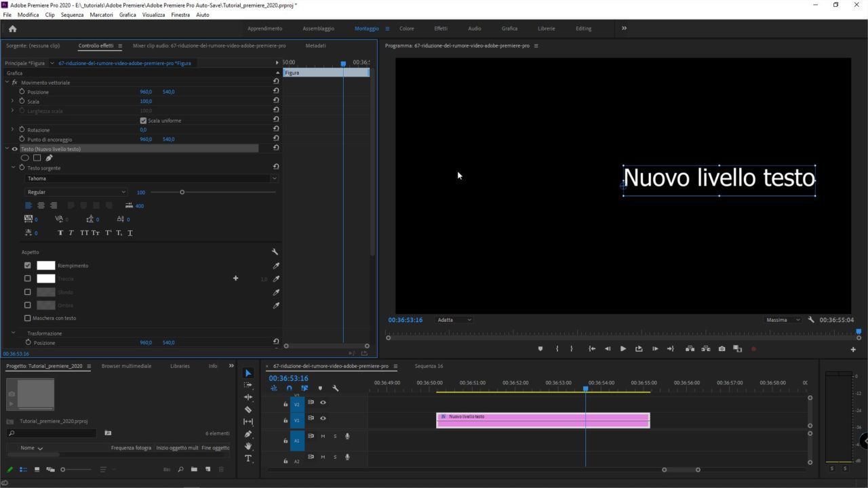Open timeline display settings with wrench icon
Image resolution: width=868 pixels, height=488 pixels.
point(336,388)
